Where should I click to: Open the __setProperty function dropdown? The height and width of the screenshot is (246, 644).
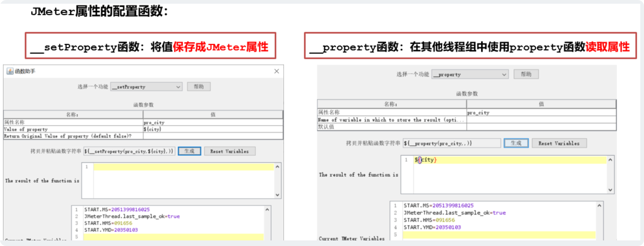(146, 87)
